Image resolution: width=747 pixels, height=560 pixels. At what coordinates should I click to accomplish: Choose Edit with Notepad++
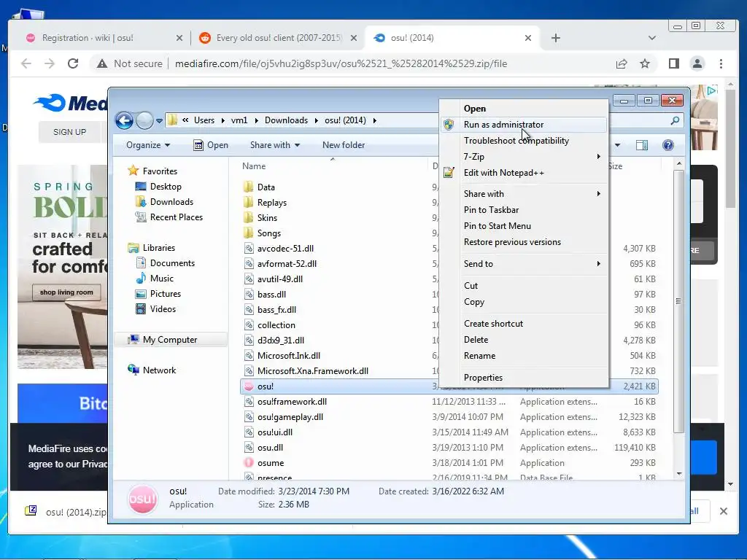pyautogui.click(x=503, y=173)
